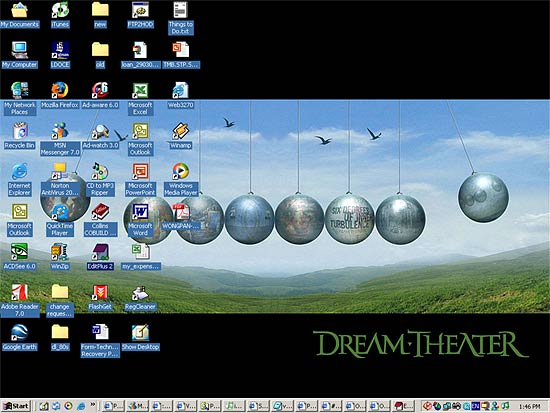Select the Ad-watch 3.0 shortcut

pos(100,136)
